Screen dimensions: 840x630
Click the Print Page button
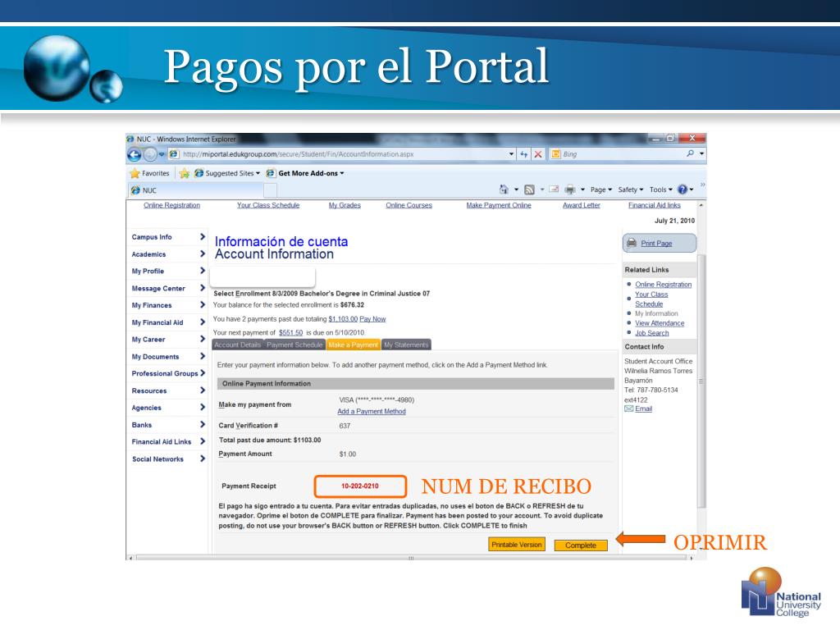point(659,243)
